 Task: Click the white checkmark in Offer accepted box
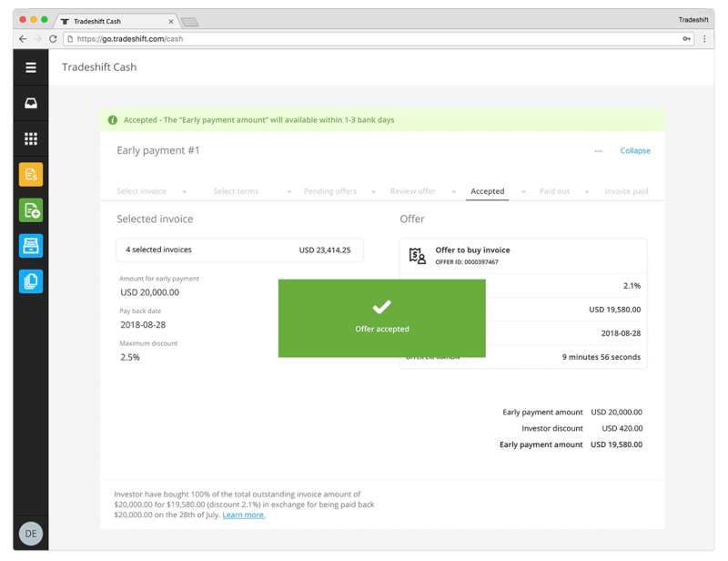381,307
